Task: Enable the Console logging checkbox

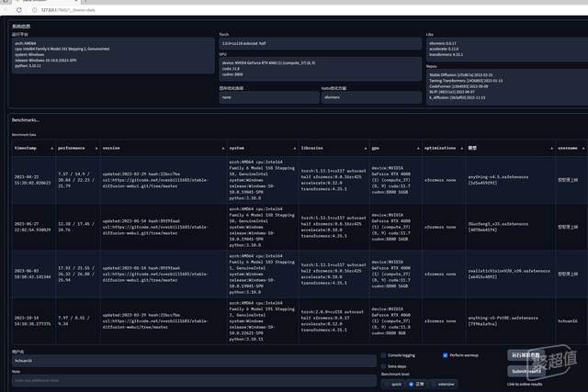Action: pos(383,355)
